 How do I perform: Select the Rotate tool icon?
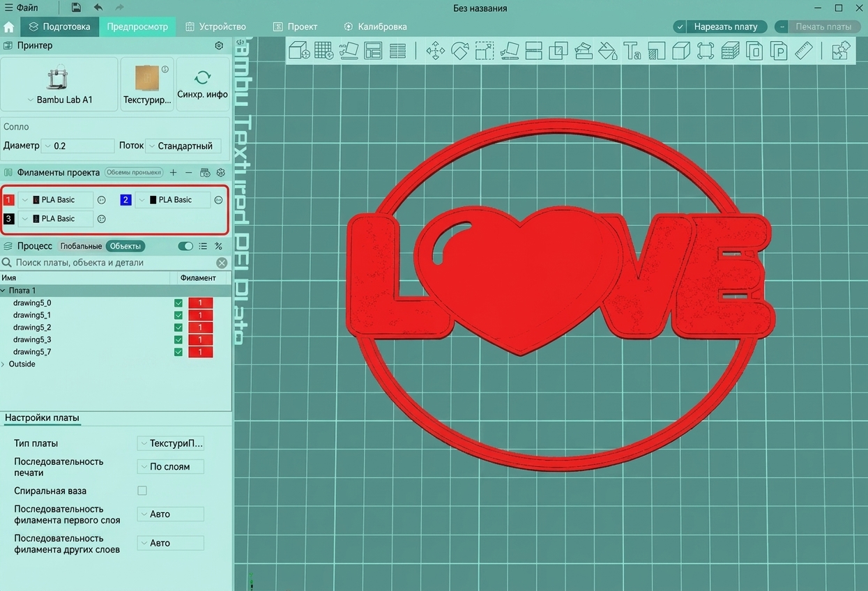459,50
